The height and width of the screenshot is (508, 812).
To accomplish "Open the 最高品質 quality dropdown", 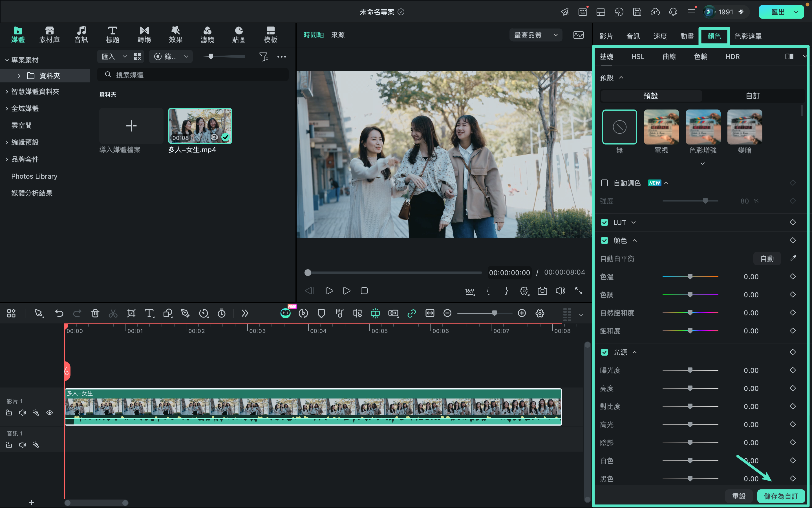I will tap(536, 35).
